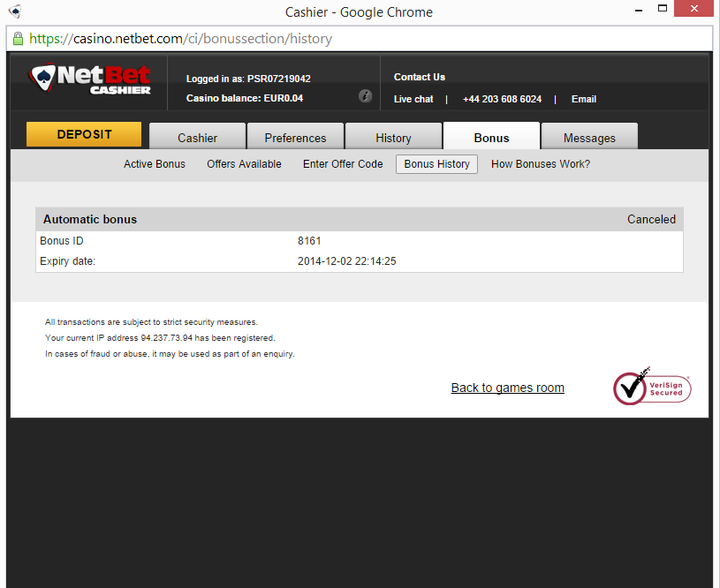Click the secure padlock icon in address bar
This screenshot has width=720, height=588.
tap(18, 39)
